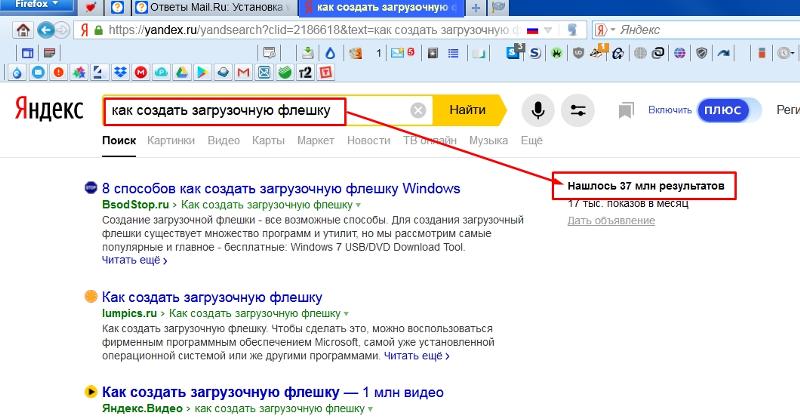Click the yellow Найти button
This screenshot has width=800, height=417.
468,110
